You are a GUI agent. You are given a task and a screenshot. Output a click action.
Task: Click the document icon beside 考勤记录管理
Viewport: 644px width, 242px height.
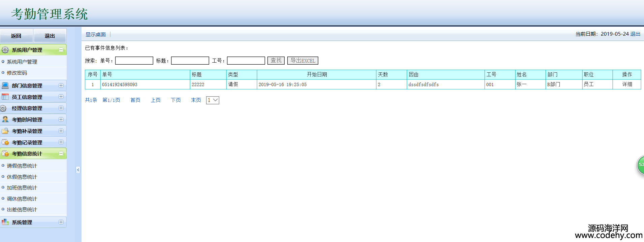[5, 142]
